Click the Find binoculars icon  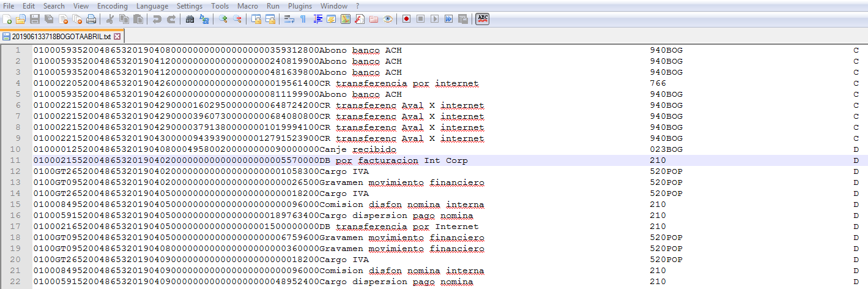pyautogui.click(x=190, y=19)
